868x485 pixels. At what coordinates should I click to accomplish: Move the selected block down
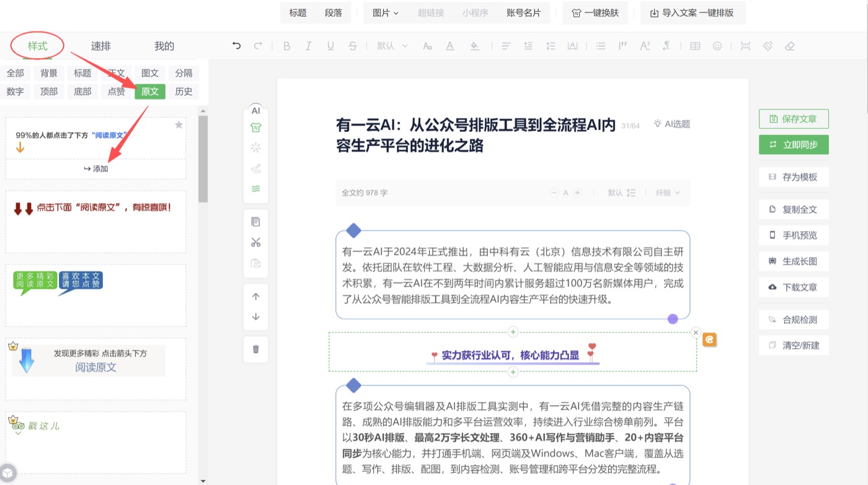click(255, 317)
